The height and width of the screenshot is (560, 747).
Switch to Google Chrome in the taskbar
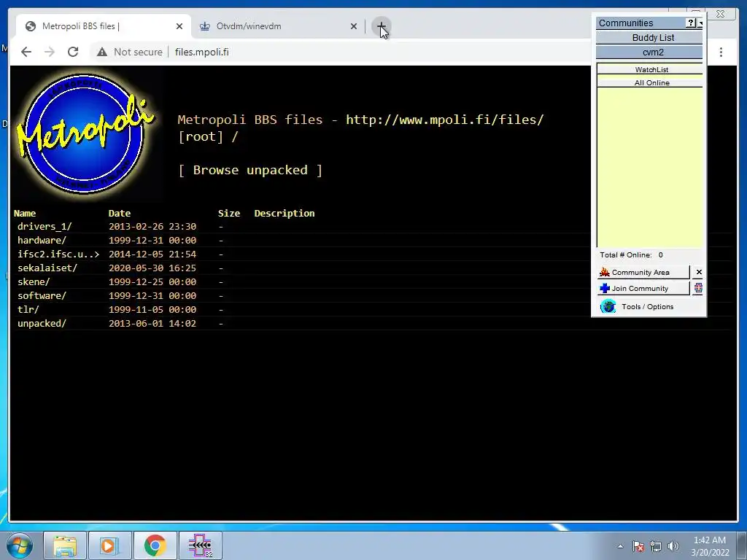(x=155, y=545)
